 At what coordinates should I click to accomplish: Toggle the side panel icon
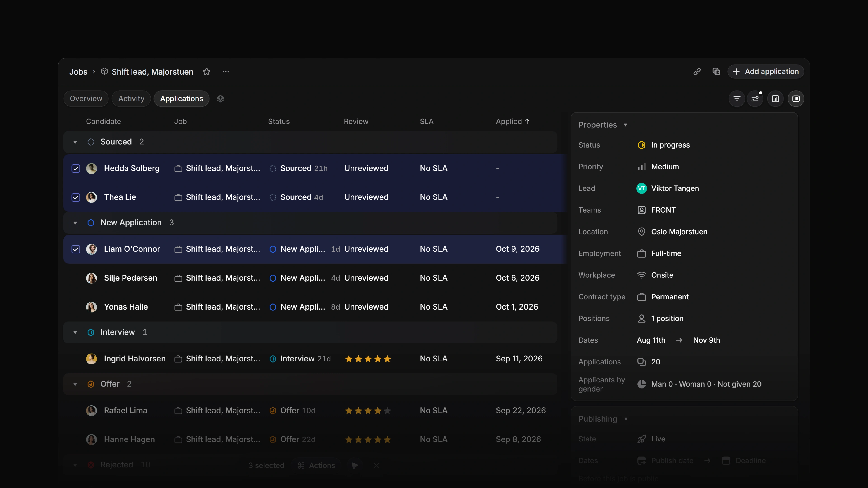796,99
